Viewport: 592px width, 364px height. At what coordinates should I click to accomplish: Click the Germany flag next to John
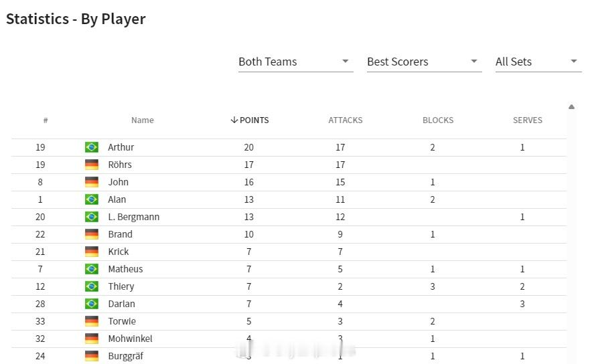[x=92, y=182]
